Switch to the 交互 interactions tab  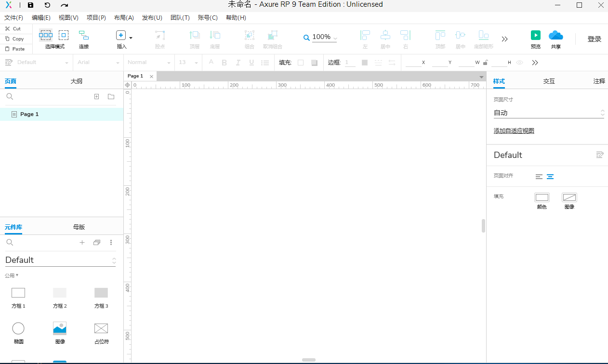click(549, 81)
